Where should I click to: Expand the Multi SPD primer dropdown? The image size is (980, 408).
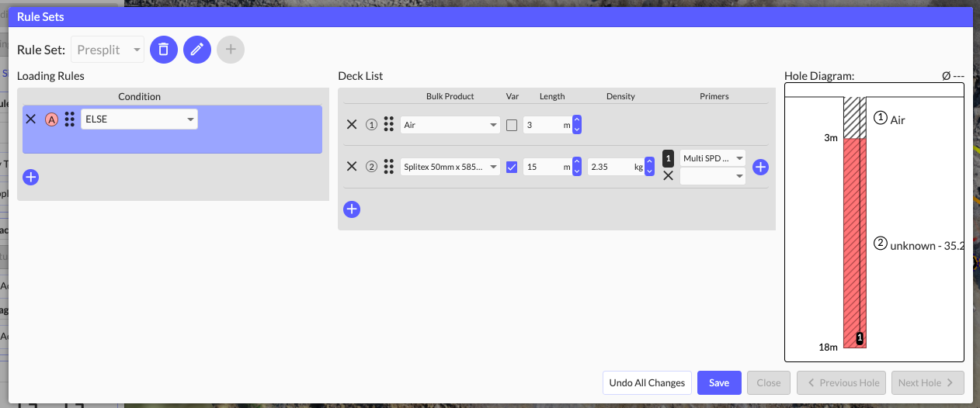pos(712,158)
